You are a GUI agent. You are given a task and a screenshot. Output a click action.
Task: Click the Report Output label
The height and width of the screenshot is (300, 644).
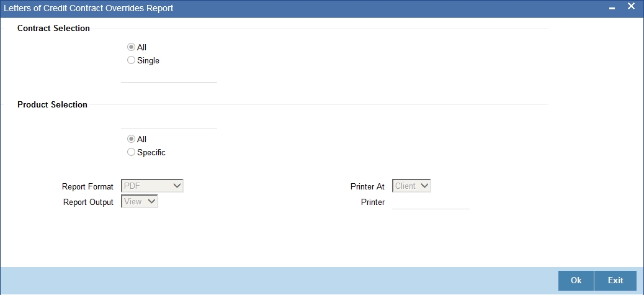click(88, 202)
